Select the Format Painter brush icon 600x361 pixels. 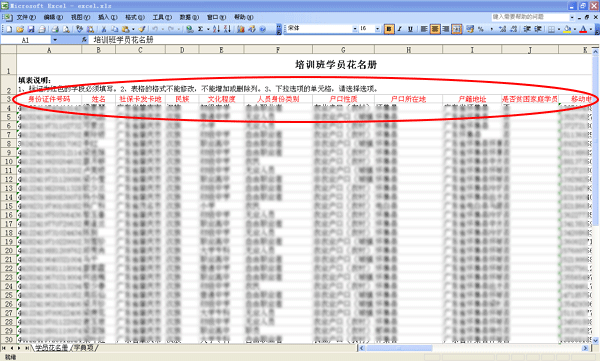142,29
